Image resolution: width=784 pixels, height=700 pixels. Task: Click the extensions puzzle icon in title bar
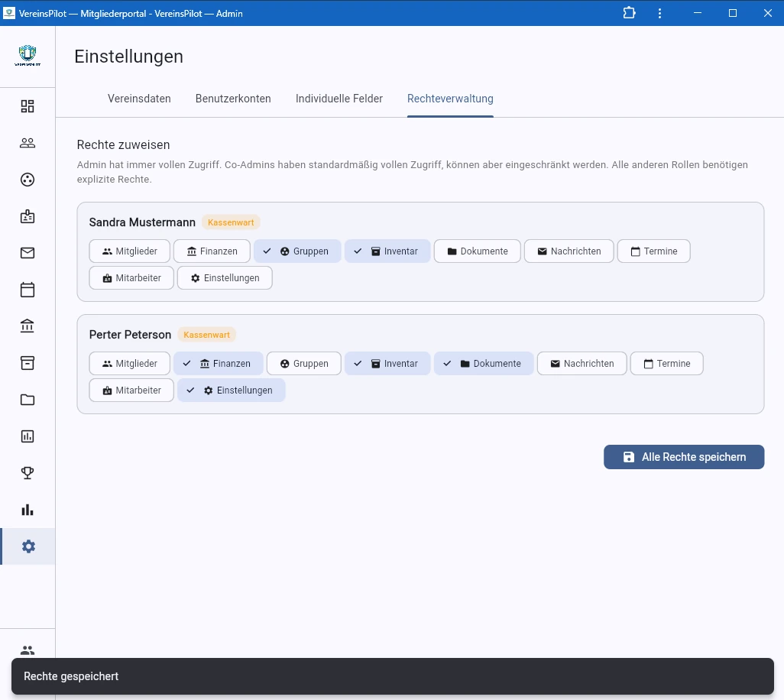point(629,13)
